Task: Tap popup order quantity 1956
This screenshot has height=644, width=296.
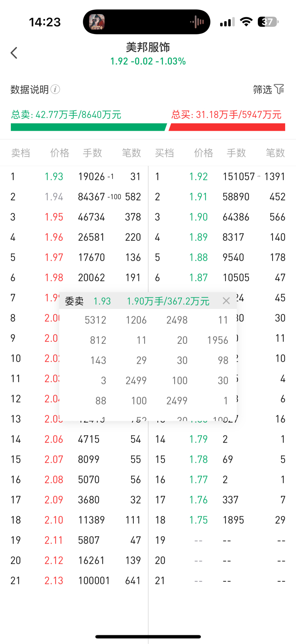Action: 218,340
